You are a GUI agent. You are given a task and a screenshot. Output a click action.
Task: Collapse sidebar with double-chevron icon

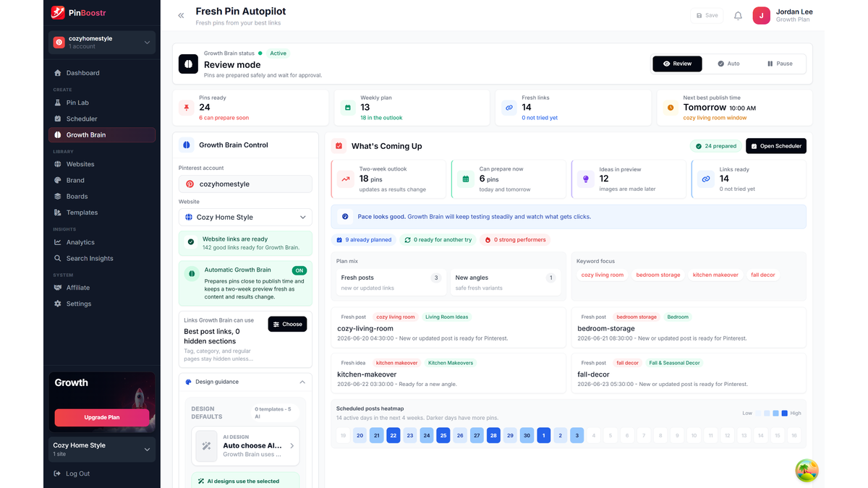pyautogui.click(x=181, y=15)
